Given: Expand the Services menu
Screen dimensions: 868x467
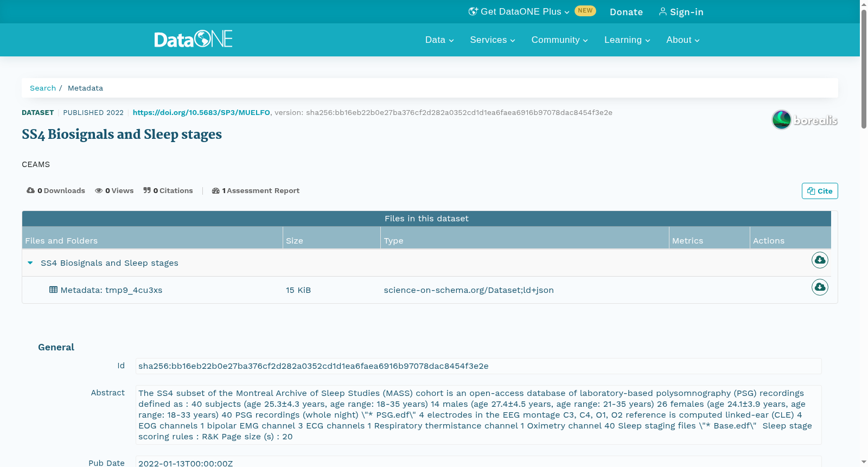Looking at the screenshot, I should click(493, 40).
